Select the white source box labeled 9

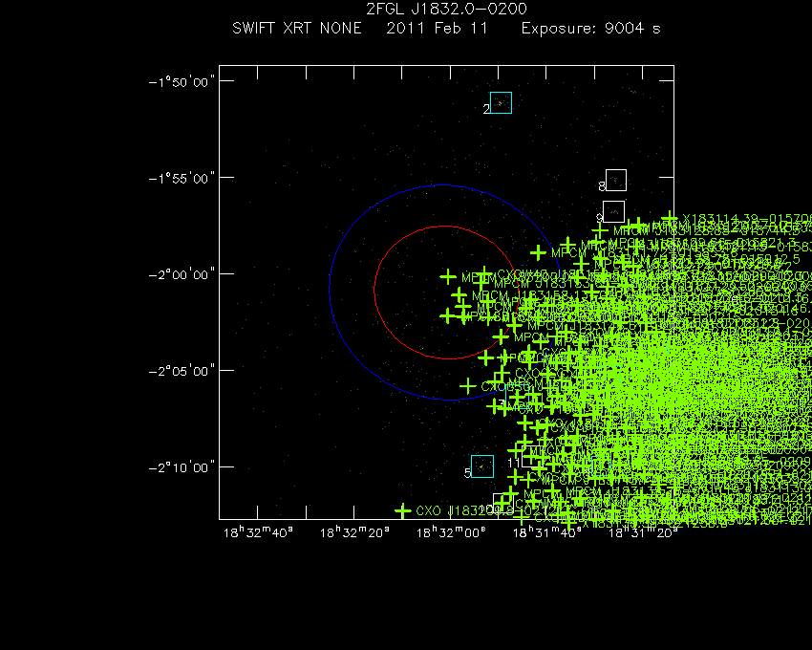click(613, 211)
